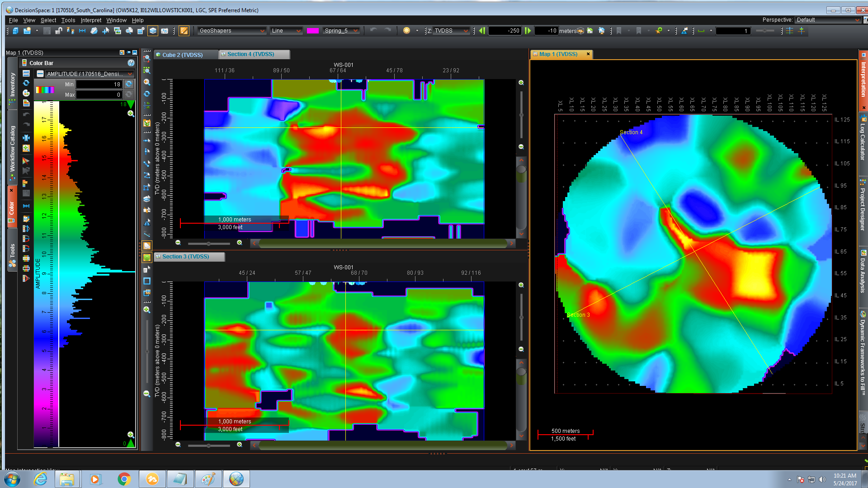Viewport: 868px width, 488px height.
Task: Click zoom-in icon right of Section 4
Action: coord(521,83)
